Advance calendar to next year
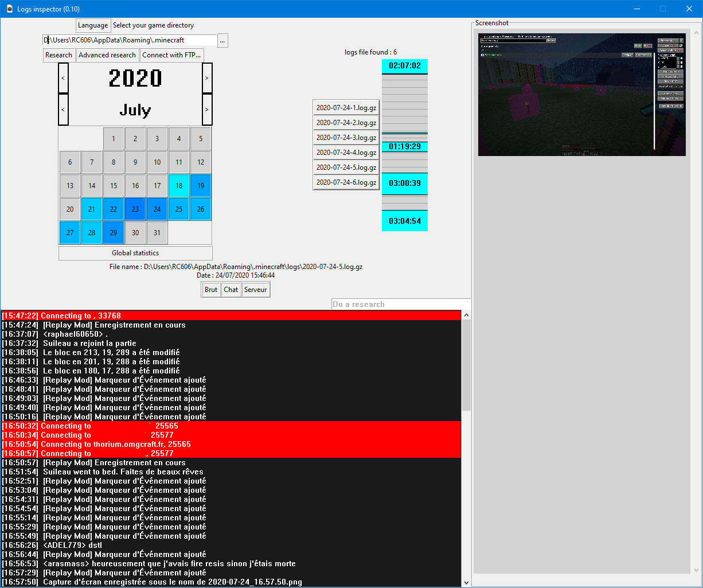 (206, 78)
